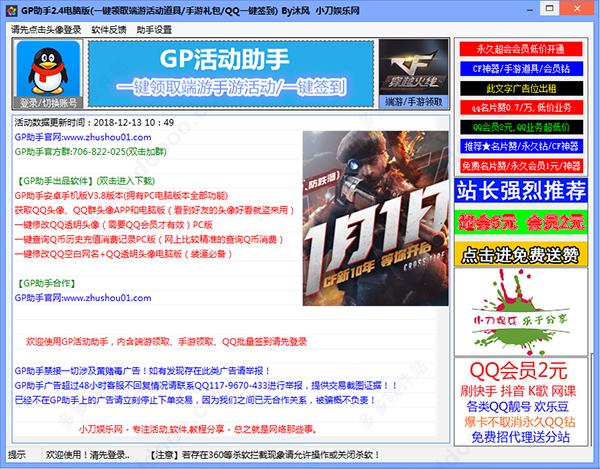
Task: Open the 软件反馈 menu
Action: click(x=109, y=29)
